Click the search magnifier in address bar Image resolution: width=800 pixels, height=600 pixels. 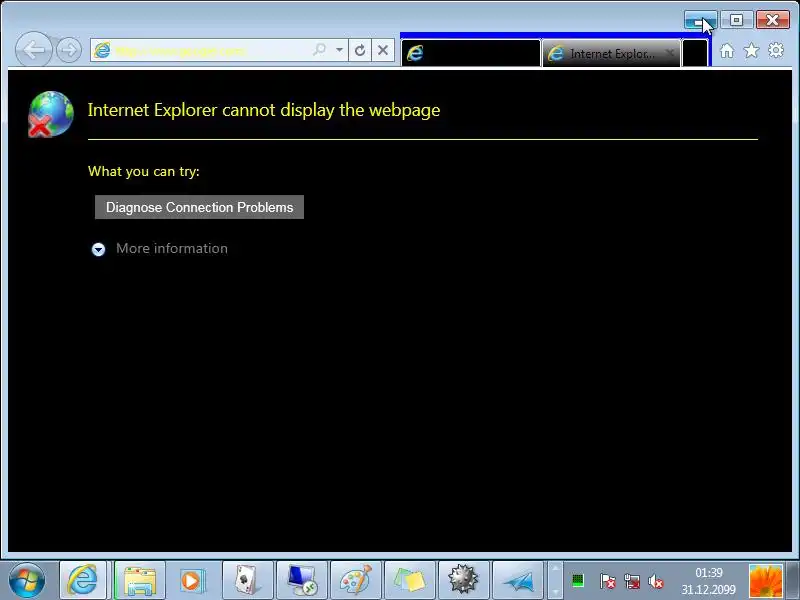tap(320, 49)
